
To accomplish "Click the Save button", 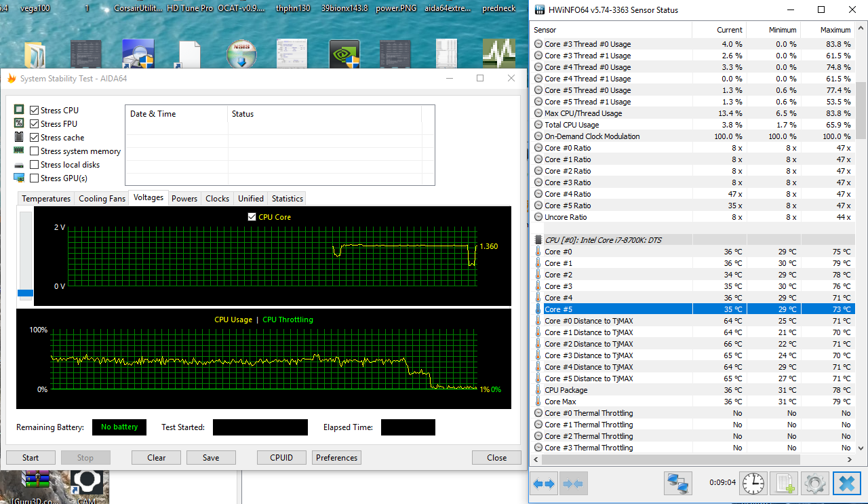I will click(x=211, y=457).
